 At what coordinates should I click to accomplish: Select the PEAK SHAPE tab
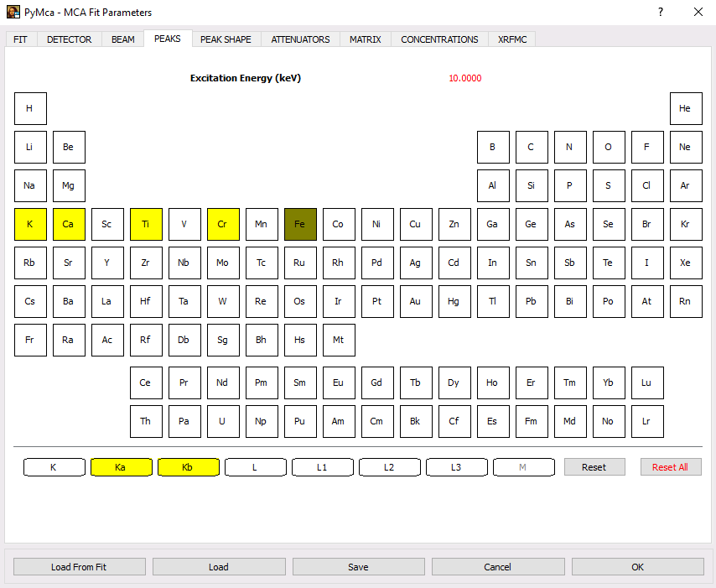pos(226,39)
